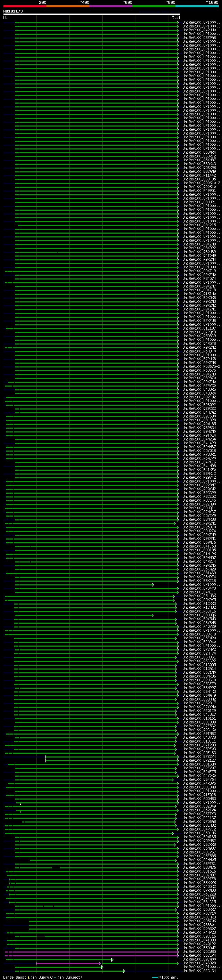222x980 pixels.
Task: Click the orange ~40% identity legend segment
Action: point(68,6)
